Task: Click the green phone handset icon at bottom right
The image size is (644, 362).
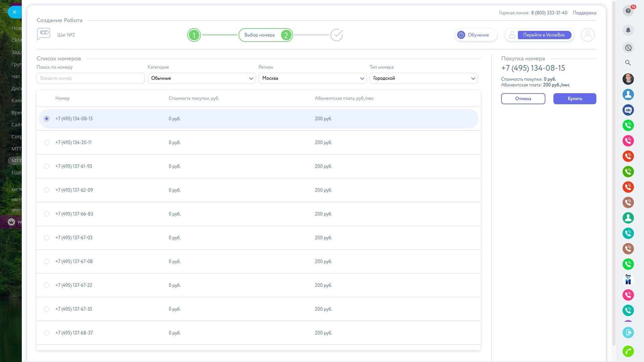Action: click(x=628, y=351)
